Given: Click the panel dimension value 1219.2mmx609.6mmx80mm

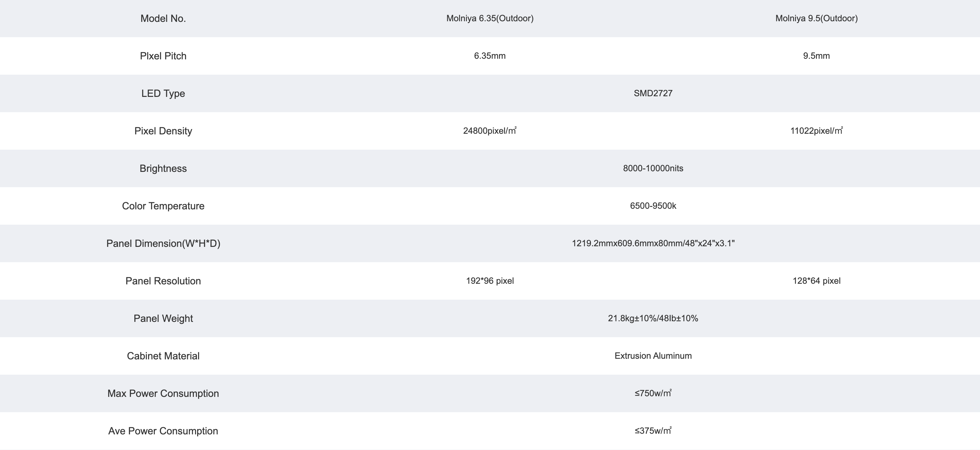Looking at the screenshot, I should 653,243.
